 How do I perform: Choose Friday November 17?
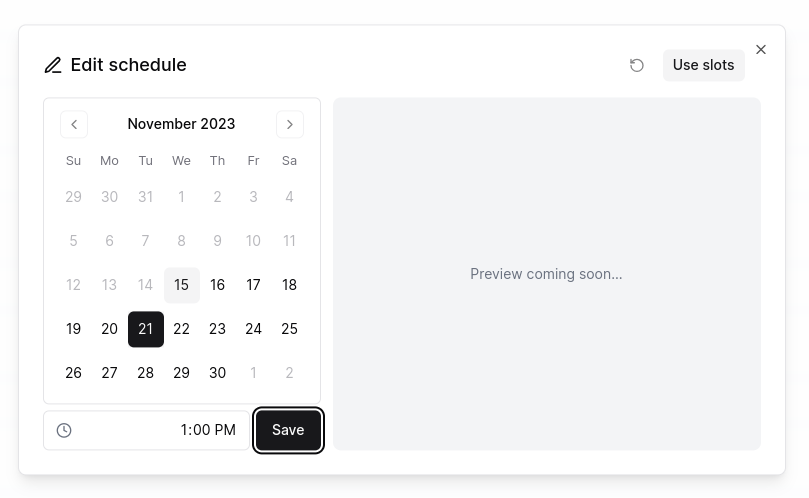(254, 285)
